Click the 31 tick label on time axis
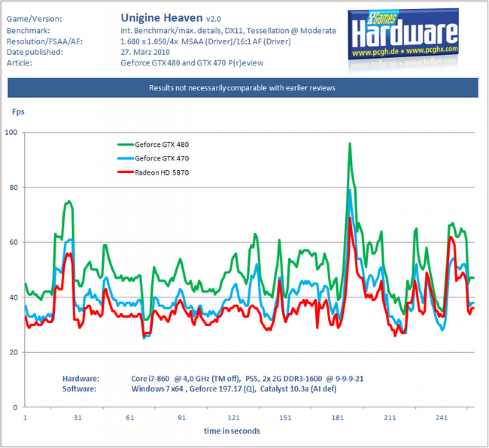 (x=78, y=418)
